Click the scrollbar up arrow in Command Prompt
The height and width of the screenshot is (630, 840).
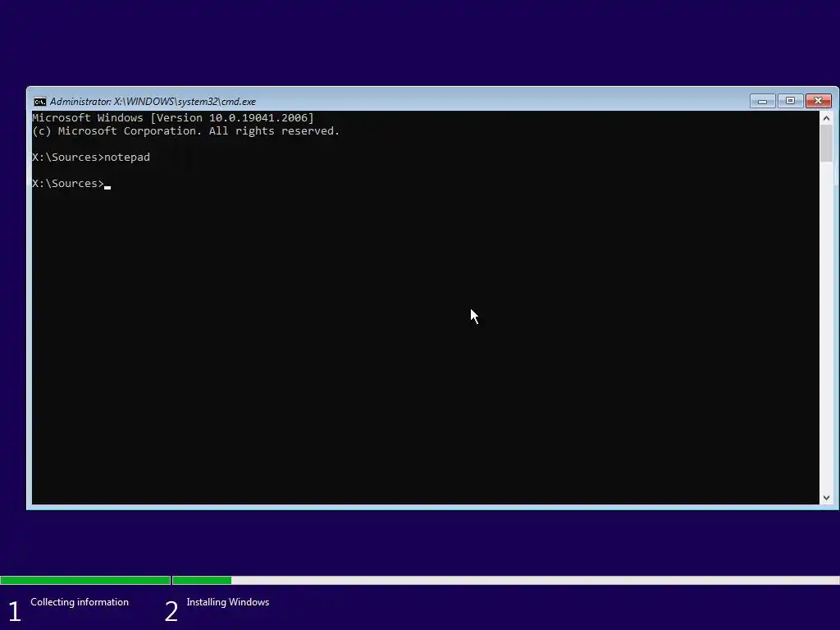pyautogui.click(x=826, y=118)
